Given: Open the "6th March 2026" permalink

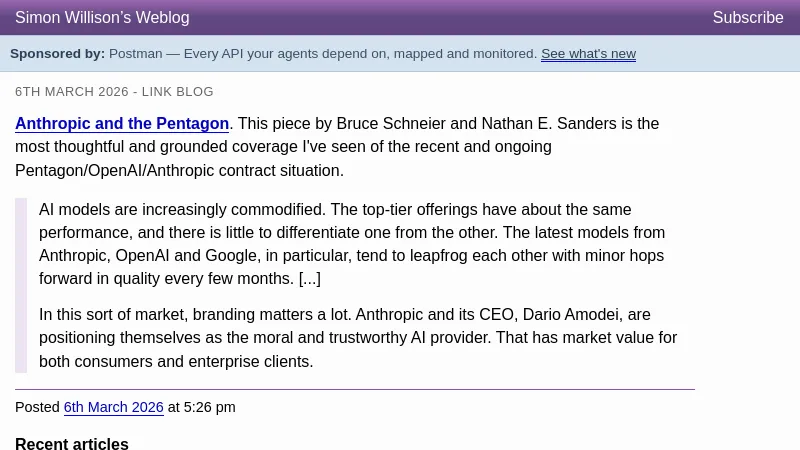Looking at the screenshot, I should (x=113, y=407).
